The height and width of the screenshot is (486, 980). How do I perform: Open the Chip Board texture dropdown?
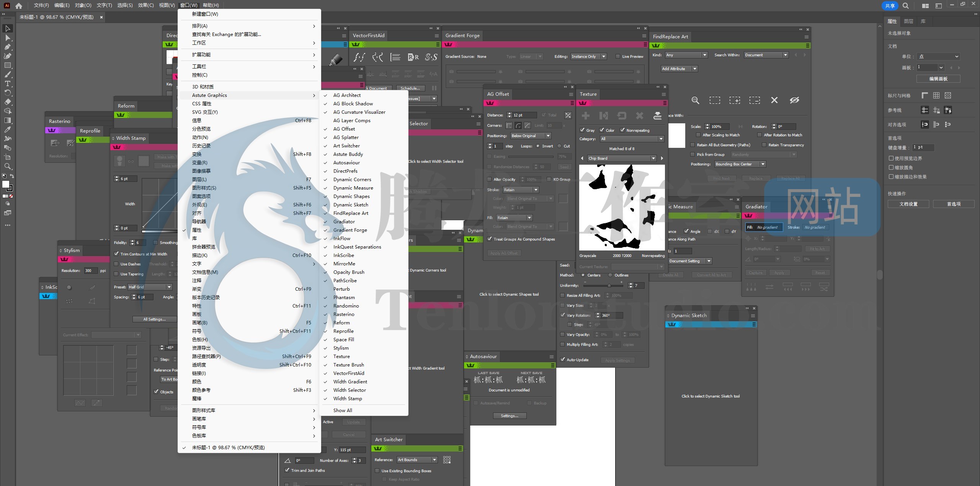pyautogui.click(x=622, y=159)
